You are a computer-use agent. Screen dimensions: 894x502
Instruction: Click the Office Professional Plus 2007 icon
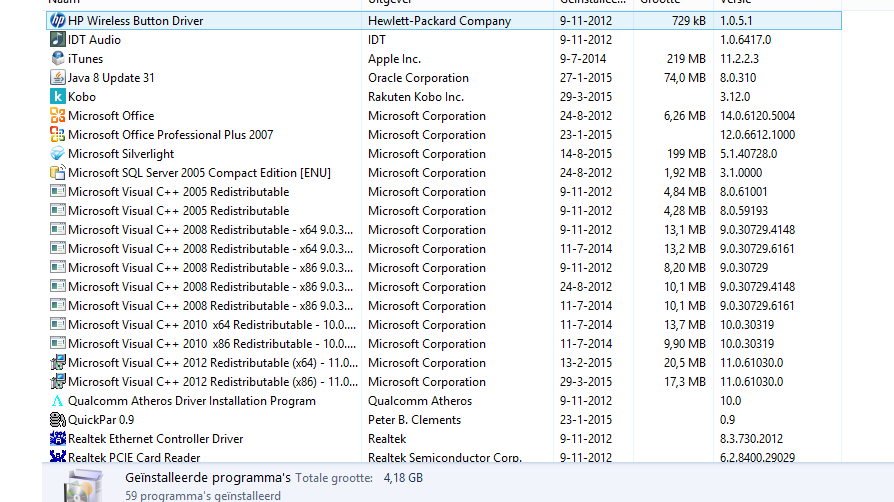point(58,135)
